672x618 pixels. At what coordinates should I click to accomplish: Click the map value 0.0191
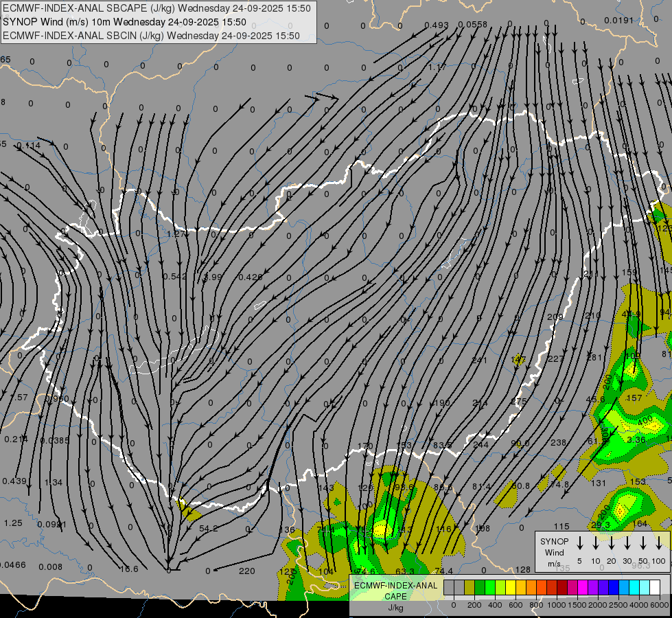click(x=618, y=20)
